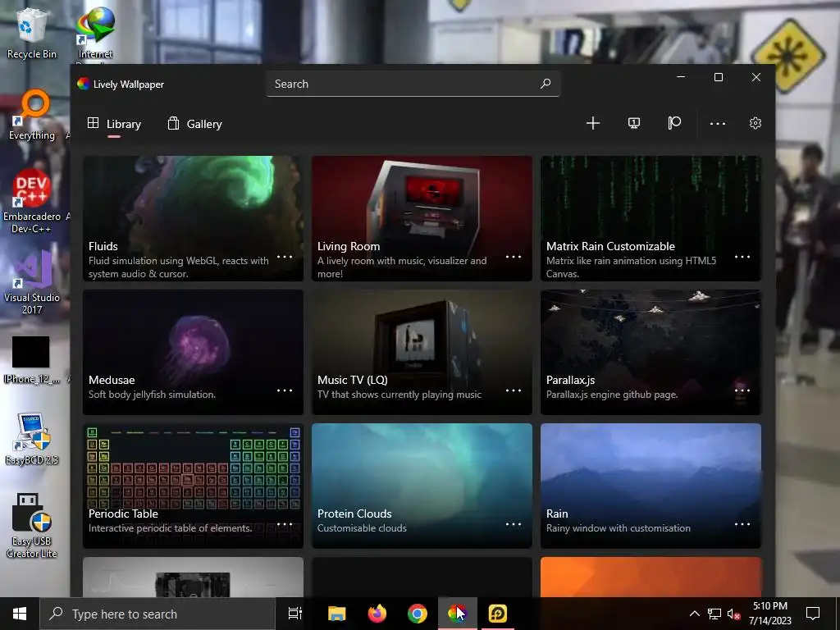Select the Living Room wallpaper thumbnail

(x=422, y=218)
